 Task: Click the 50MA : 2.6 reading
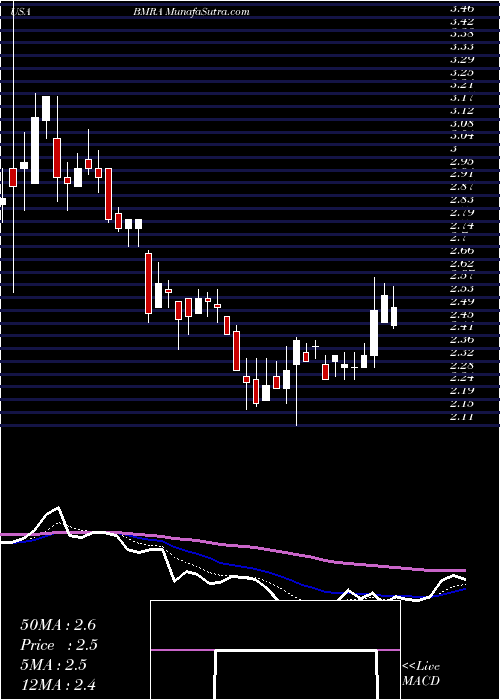(58, 625)
